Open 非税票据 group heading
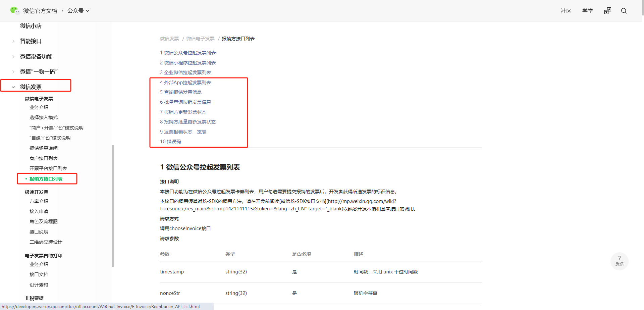Image resolution: width=644 pixels, height=310 pixels. [x=34, y=298]
